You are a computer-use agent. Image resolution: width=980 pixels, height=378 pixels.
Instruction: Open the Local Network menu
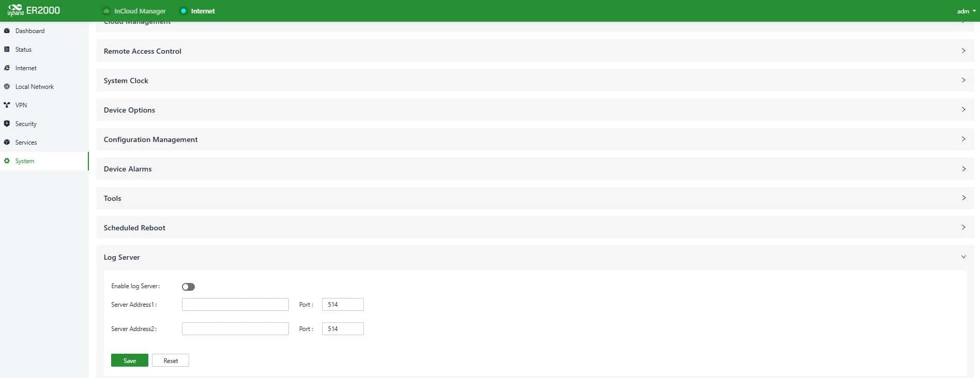click(x=44, y=87)
